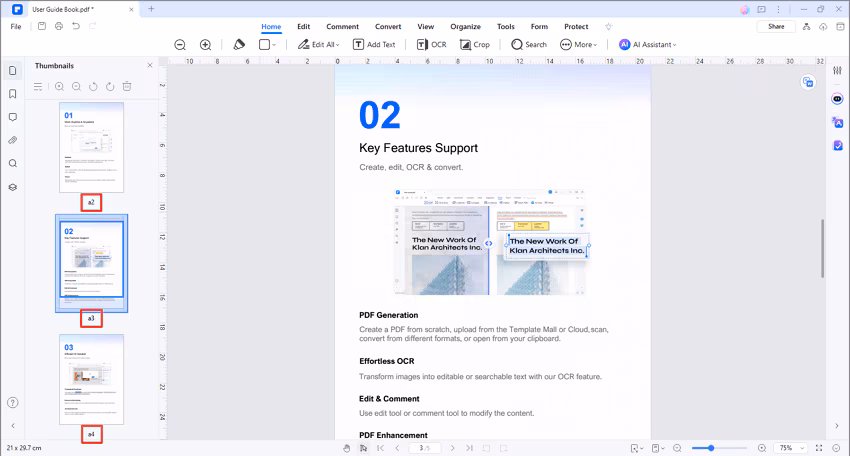The height and width of the screenshot is (456, 850).
Task: Open the Comments panel in the left sidebar
Action: (x=12, y=117)
